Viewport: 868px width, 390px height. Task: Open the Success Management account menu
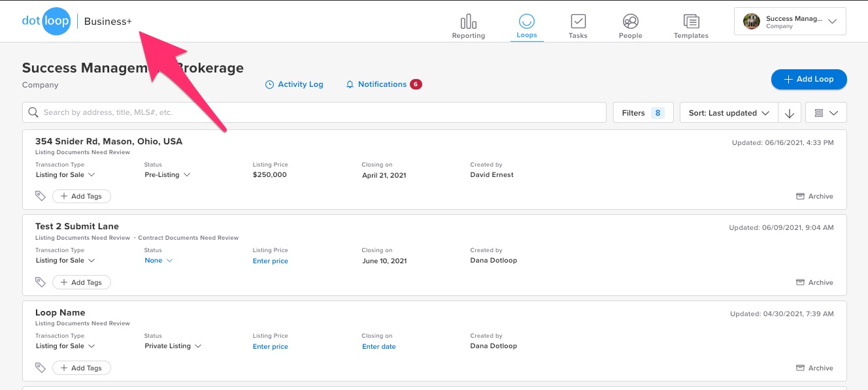tap(790, 20)
